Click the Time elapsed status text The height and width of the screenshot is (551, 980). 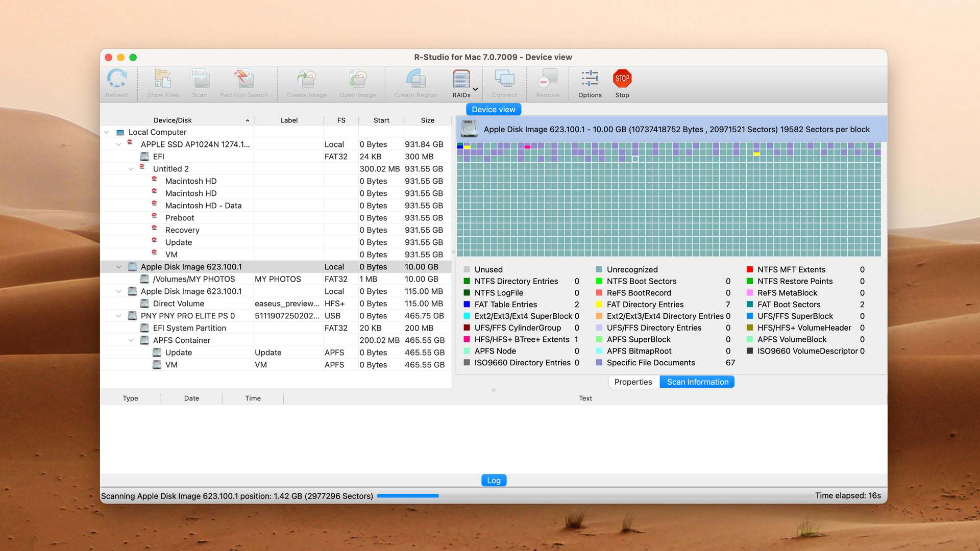[x=848, y=495]
